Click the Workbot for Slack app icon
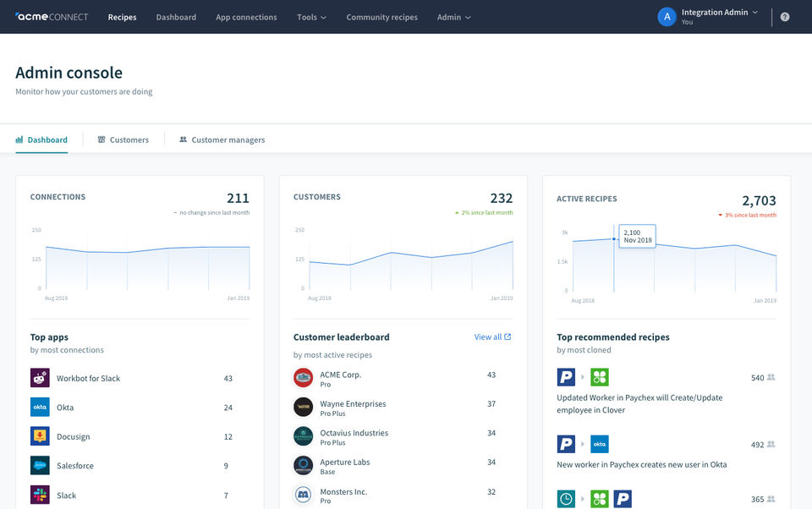Viewport: 812px width, 509px height. [x=40, y=378]
